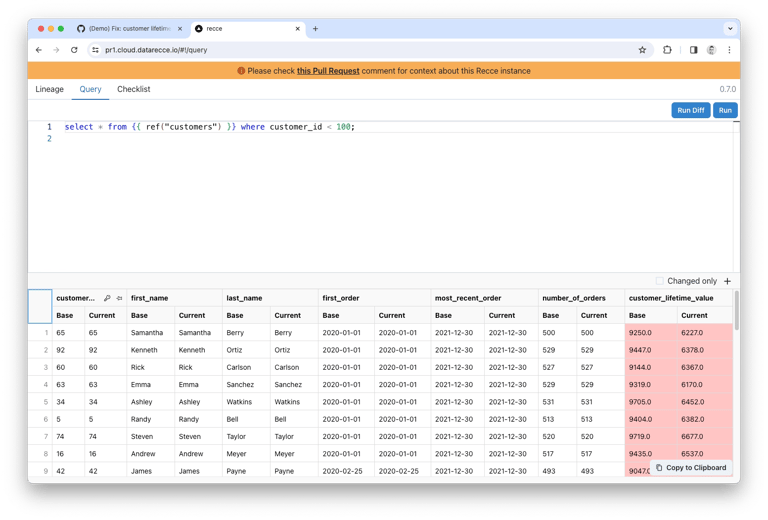Click the Run button
The width and height of the screenshot is (768, 520).
tap(725, 110)
